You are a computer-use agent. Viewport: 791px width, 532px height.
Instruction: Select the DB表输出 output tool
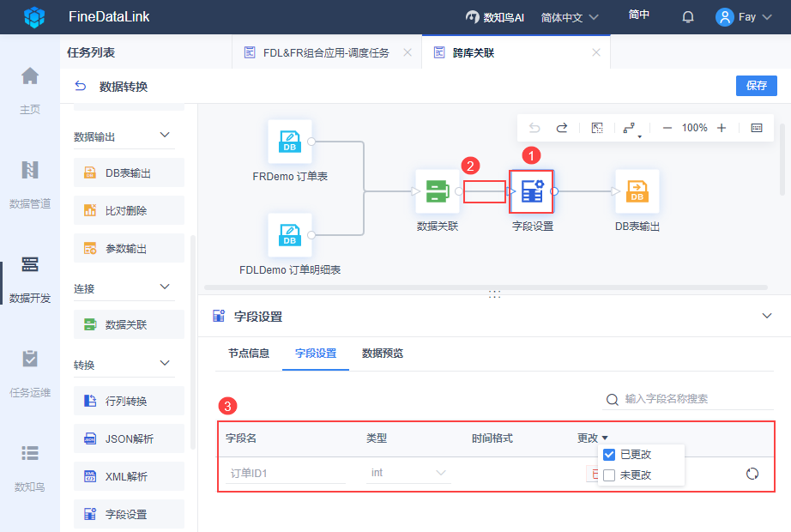pyautogui.click(x=129, y=172)
